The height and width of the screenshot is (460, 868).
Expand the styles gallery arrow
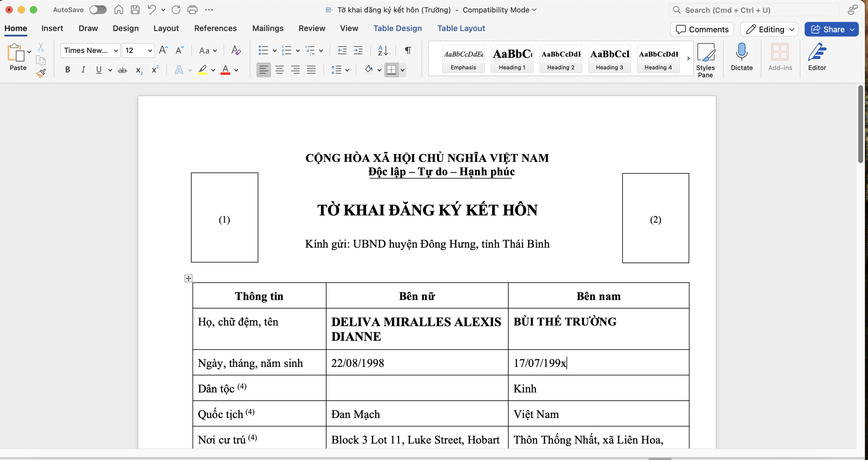[x=688, y=58]
